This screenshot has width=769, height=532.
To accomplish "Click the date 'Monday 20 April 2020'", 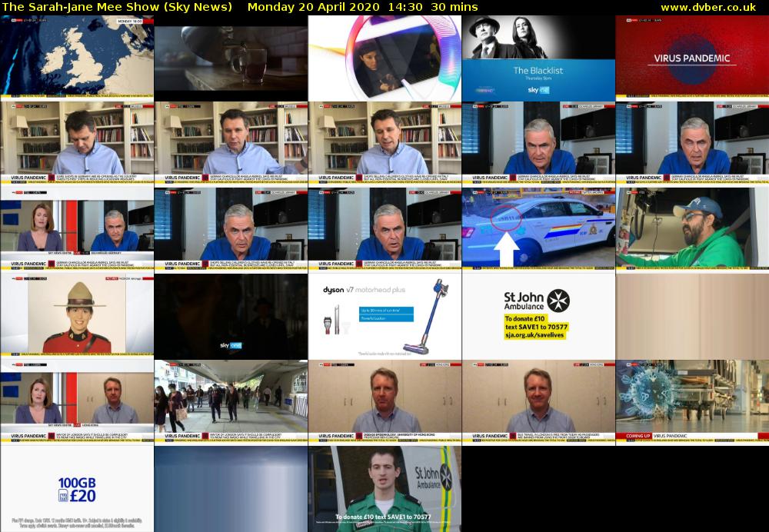I will click(314, 8).
